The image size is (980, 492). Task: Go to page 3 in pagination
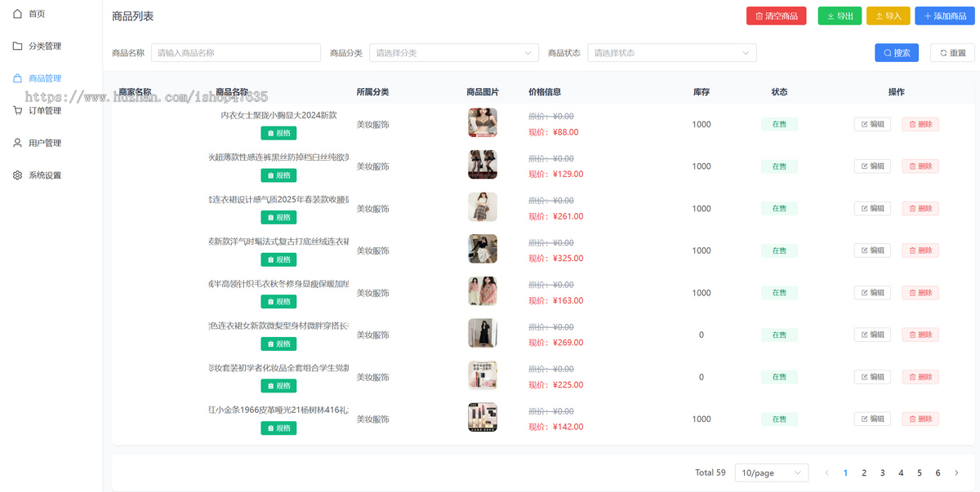pyautogui.click(x=882, y=473)
